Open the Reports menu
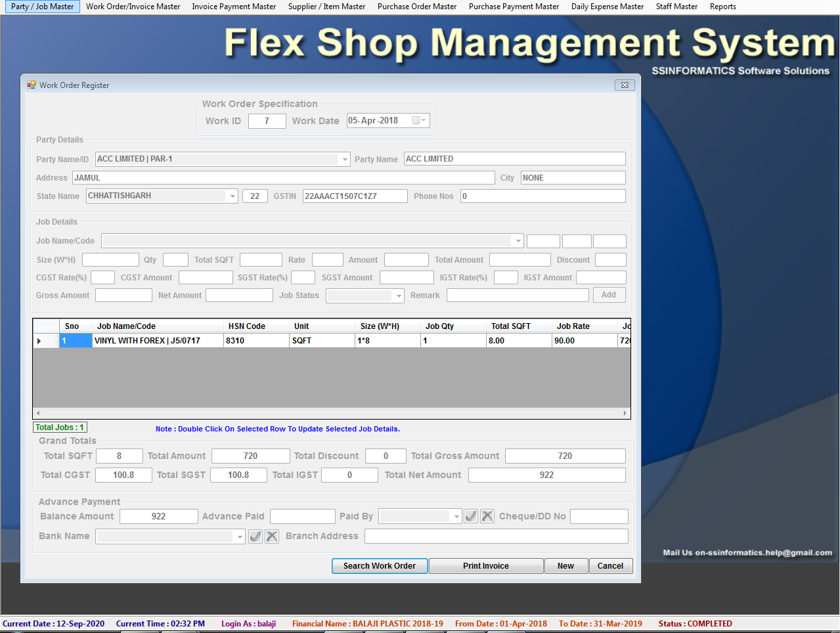Screen dimensions: 840x633 (722, 7)
